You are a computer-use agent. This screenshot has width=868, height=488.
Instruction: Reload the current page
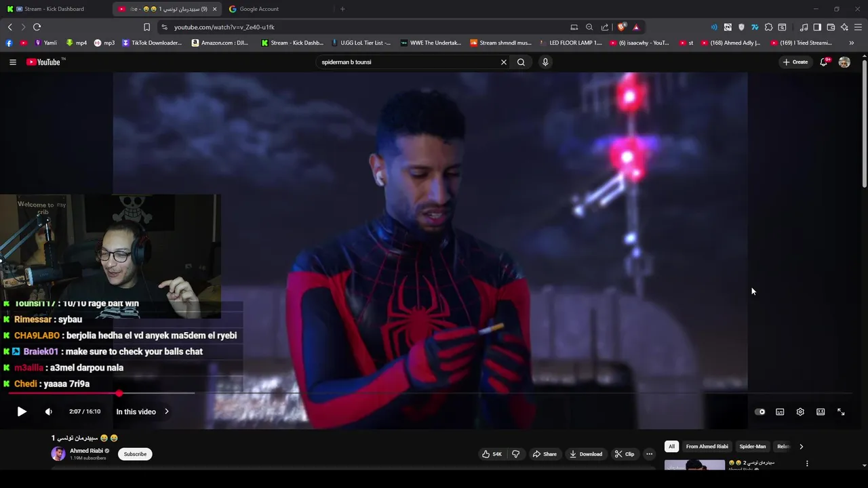37,27
